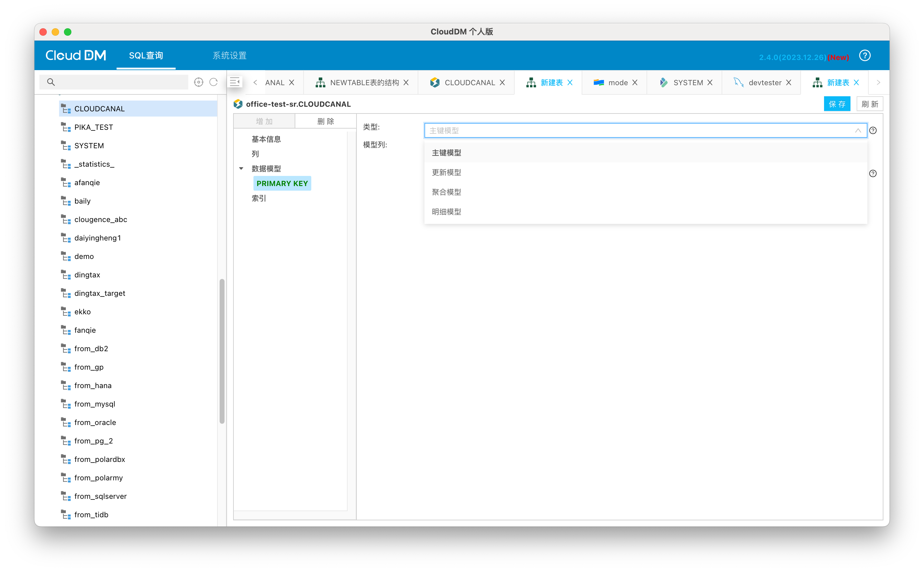Open the help icon in the top bar

pyautogui.click(x=865, y=56)
